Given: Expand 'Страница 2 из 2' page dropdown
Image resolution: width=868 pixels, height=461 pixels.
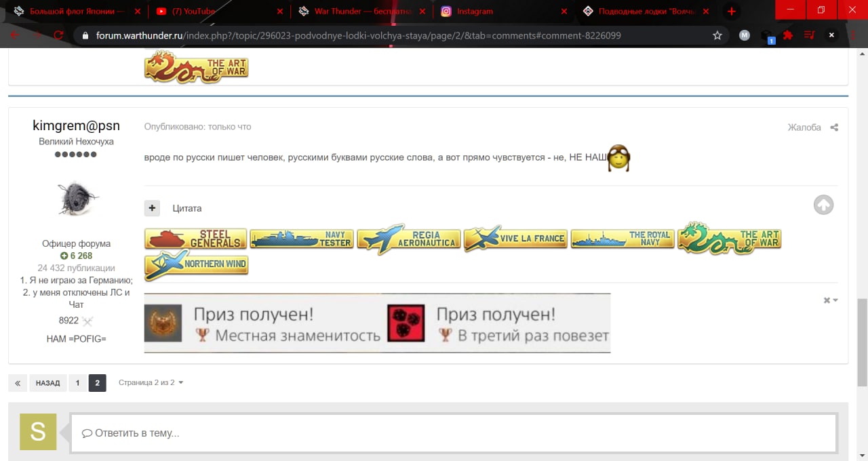Looking at the screenshot, I should 151,382.
